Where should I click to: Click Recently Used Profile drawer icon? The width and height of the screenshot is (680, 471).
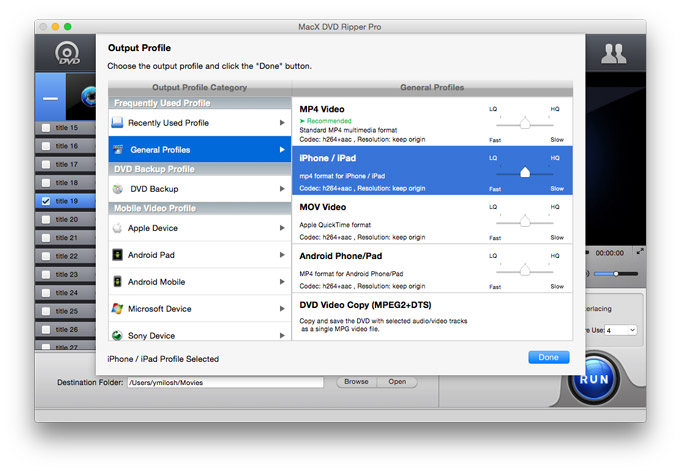[117, 123]
